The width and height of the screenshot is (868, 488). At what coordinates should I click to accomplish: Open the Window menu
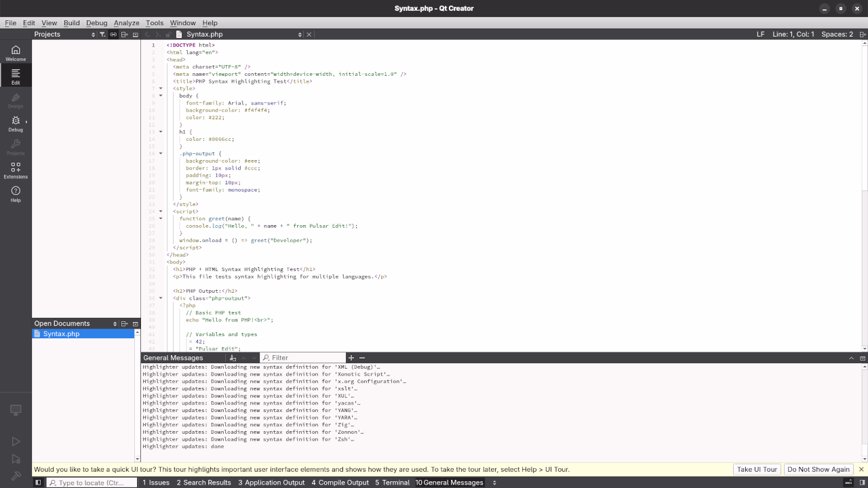(182, 22)
